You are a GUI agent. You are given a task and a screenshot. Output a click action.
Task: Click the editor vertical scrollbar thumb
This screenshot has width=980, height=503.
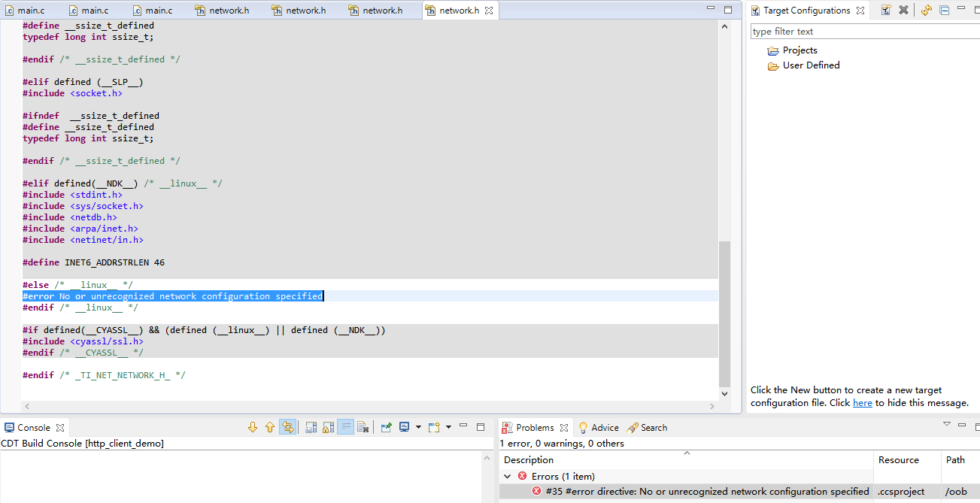tap(724, 313)
